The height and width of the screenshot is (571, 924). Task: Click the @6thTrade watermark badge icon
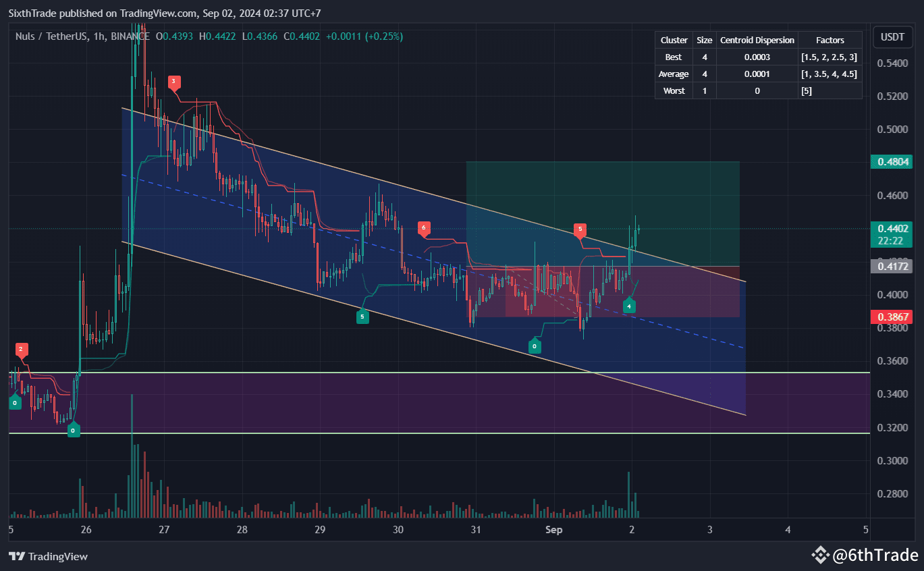[821, 555]
